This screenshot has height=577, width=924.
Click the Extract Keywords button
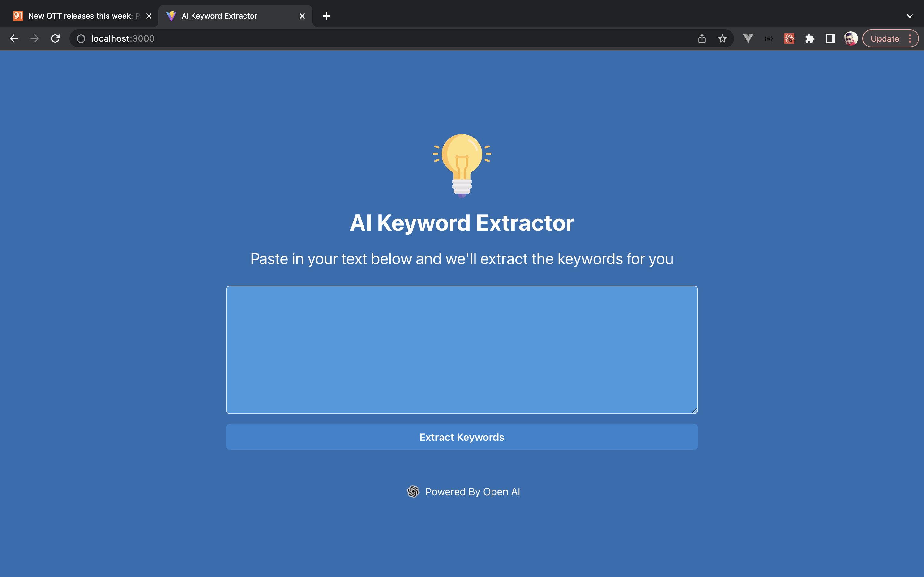[461, 437]
